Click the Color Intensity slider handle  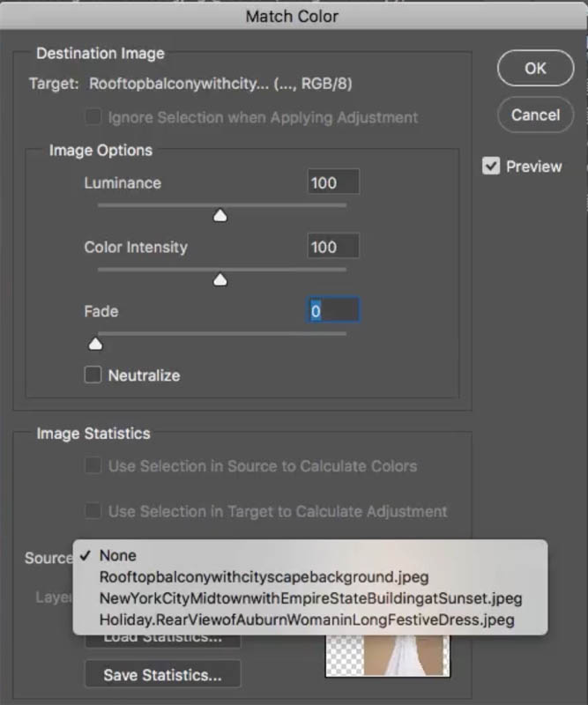click(x=220, y=279)
